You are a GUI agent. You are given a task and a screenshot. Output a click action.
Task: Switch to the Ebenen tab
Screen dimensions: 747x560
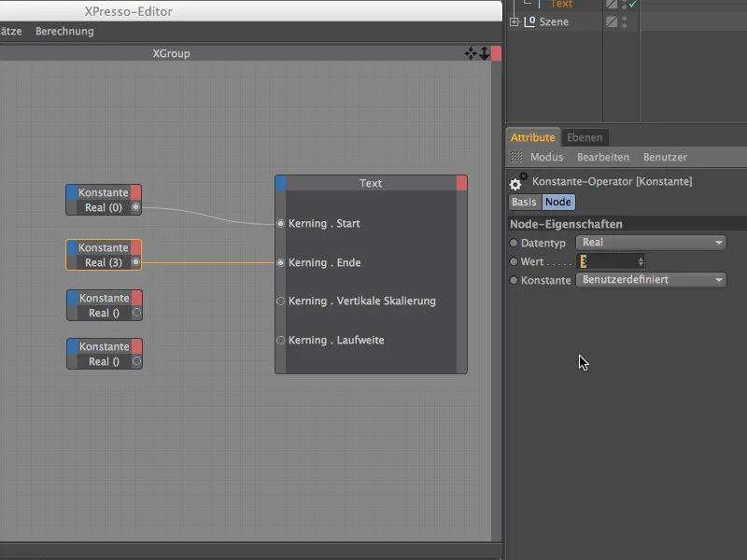point(585,137)
